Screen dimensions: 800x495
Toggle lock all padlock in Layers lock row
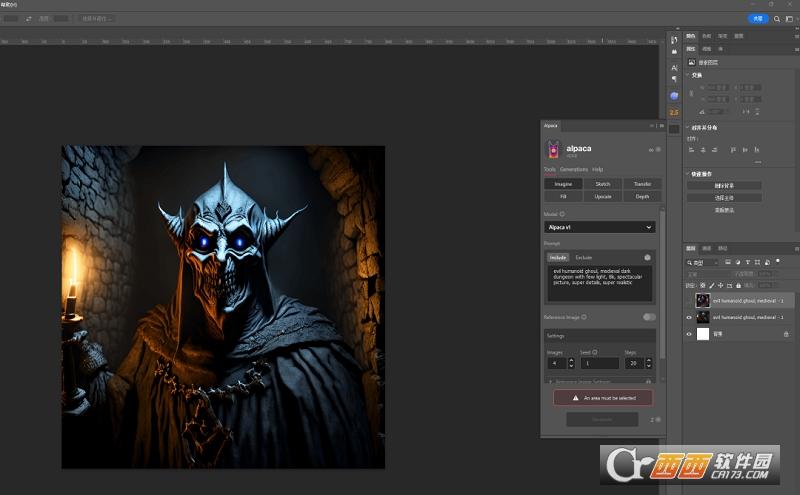tap(738, 285)
